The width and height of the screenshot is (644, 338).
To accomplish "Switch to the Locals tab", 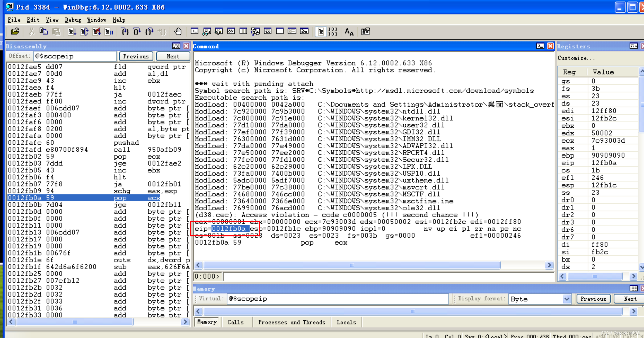I will click(346, 322).
